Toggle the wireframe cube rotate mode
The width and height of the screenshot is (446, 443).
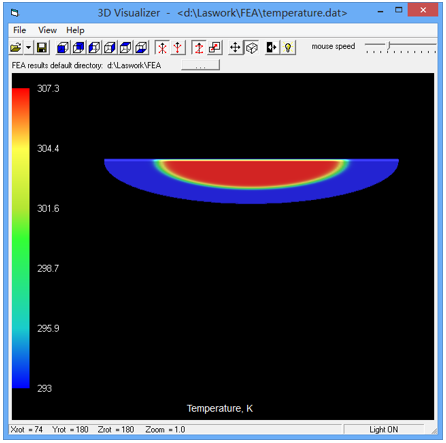tap(251, 48)
